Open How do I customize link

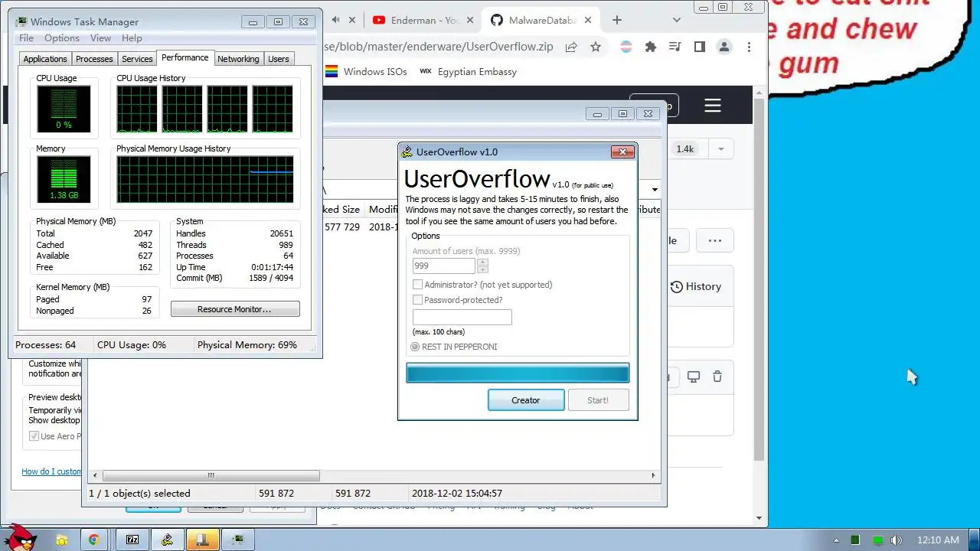51,471
